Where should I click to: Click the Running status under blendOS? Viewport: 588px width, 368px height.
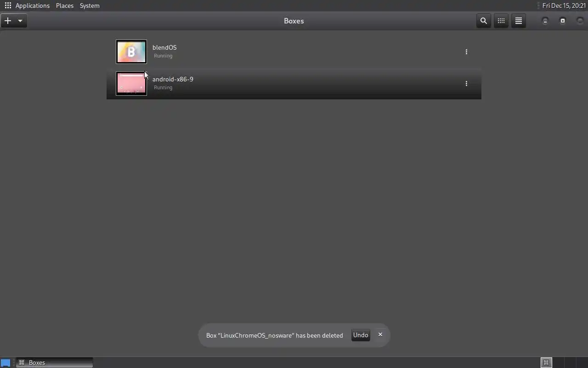click(163, 56)
